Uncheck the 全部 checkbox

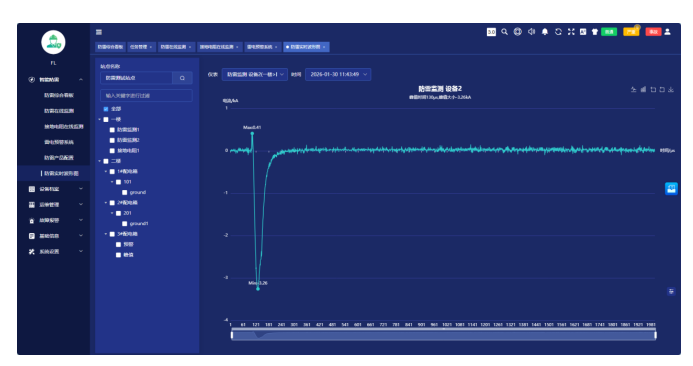(106, 109)
